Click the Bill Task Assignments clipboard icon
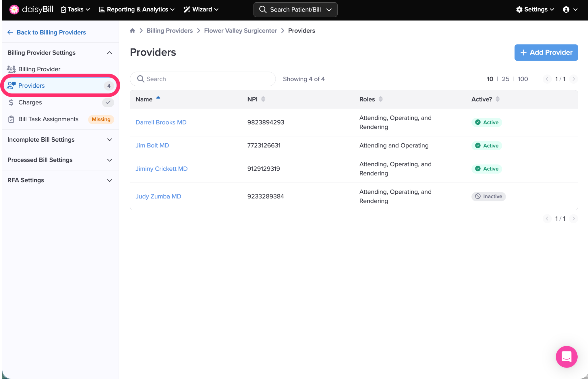Image resolution: width=588 pixels, height=379 pixels. pyautogui.click(x=11, y=119)
